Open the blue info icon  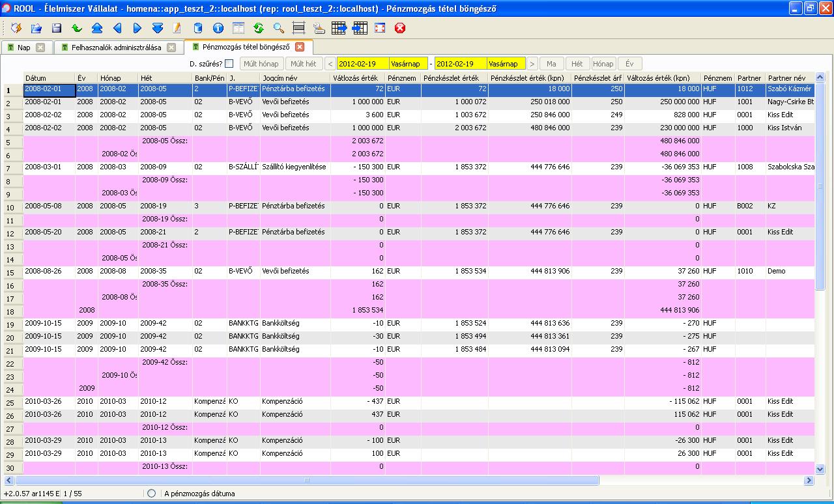coord(218,28)
